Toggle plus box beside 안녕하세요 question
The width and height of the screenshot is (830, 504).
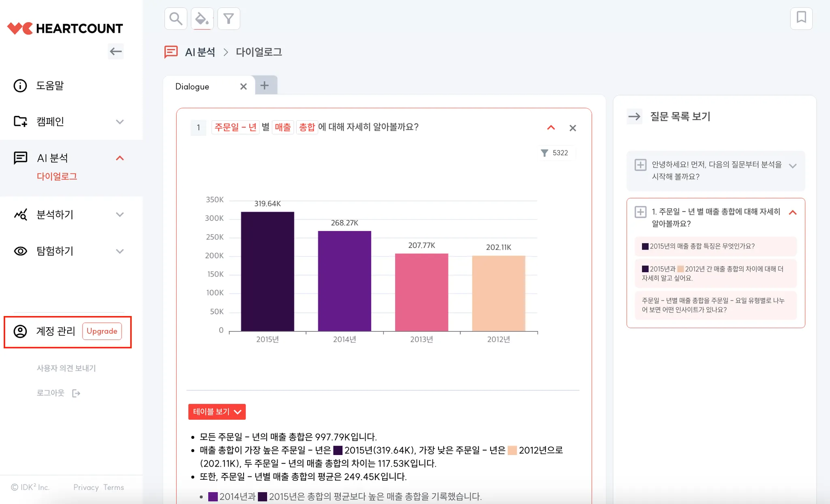(x=640, y=165)
